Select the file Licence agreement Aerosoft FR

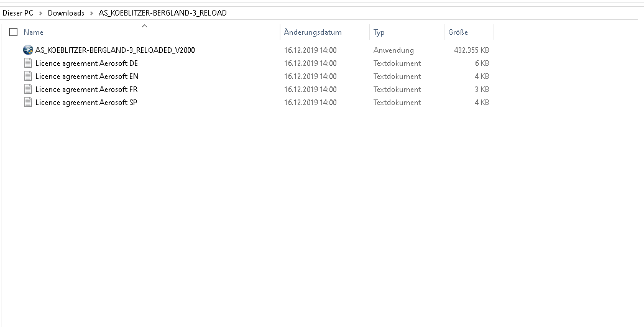pos(86,89)
